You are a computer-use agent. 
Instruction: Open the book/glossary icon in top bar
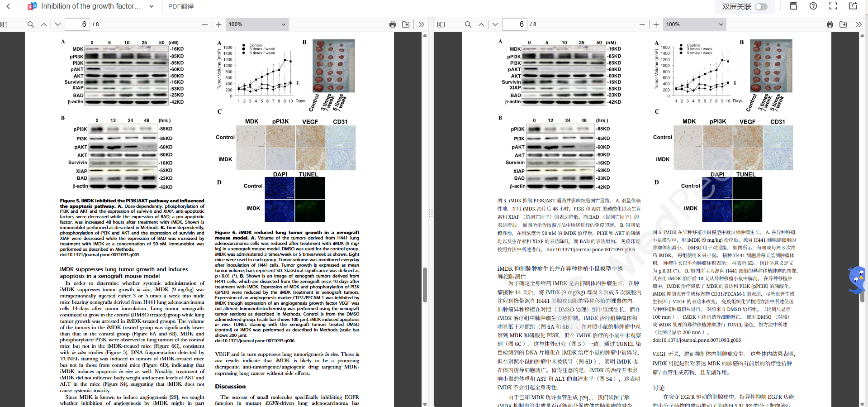(793, 6)
